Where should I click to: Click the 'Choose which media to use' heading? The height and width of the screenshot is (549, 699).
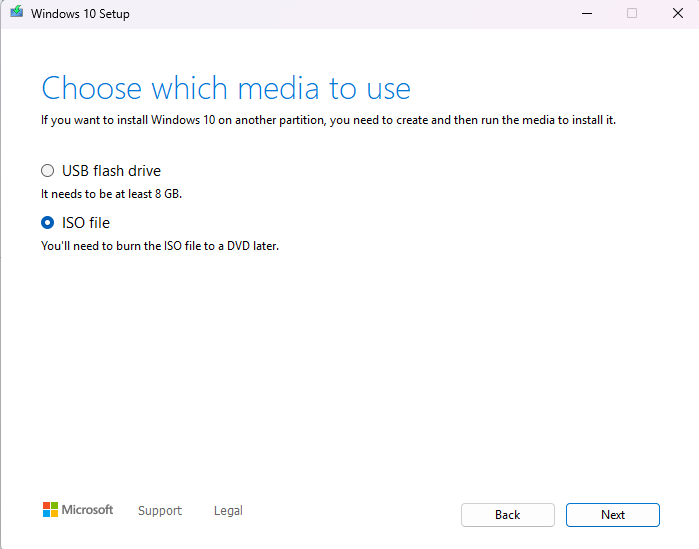(226, 88)
